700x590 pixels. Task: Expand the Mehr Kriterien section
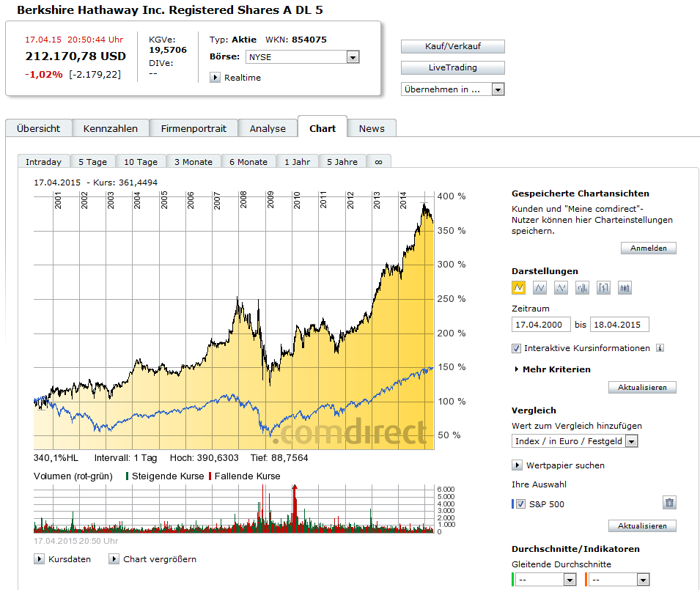coord(552,369)
